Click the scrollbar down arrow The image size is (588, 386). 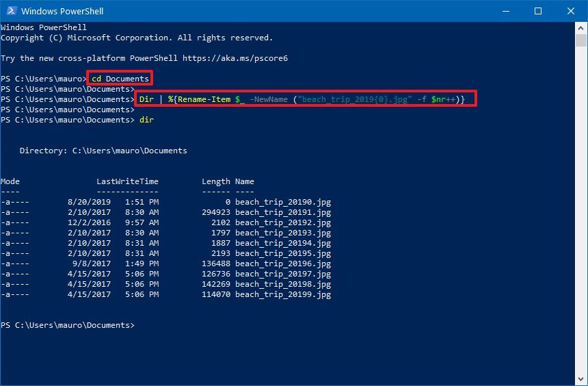(581, 379)
